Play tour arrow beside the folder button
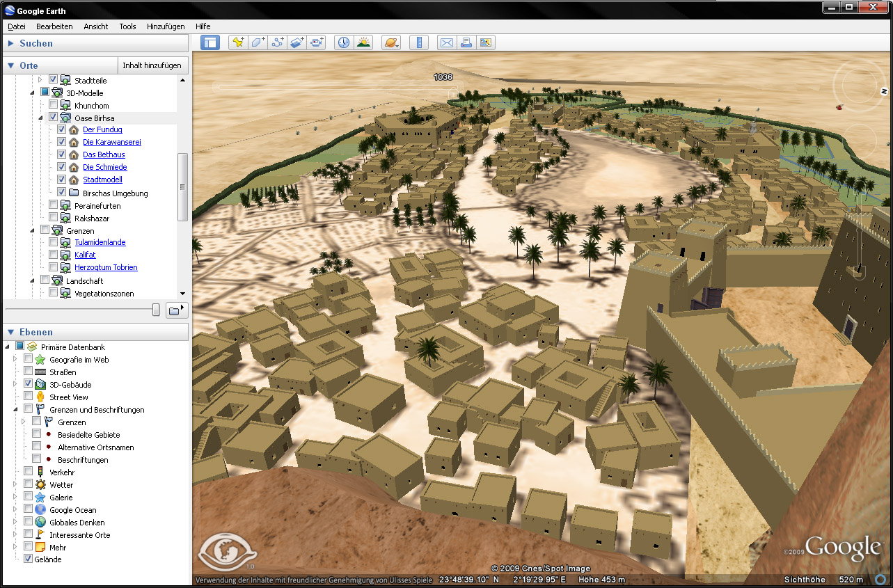The image size is (893, 588). tap(184, 307)
